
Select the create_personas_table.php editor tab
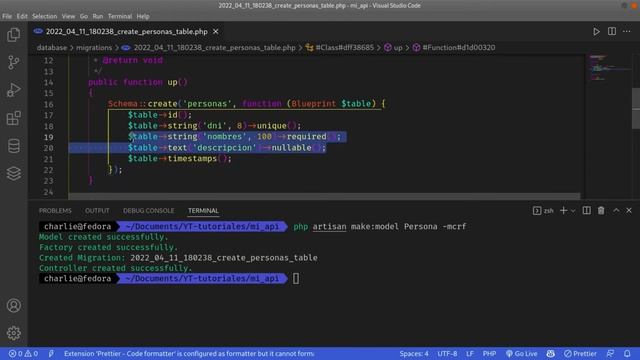127,31
